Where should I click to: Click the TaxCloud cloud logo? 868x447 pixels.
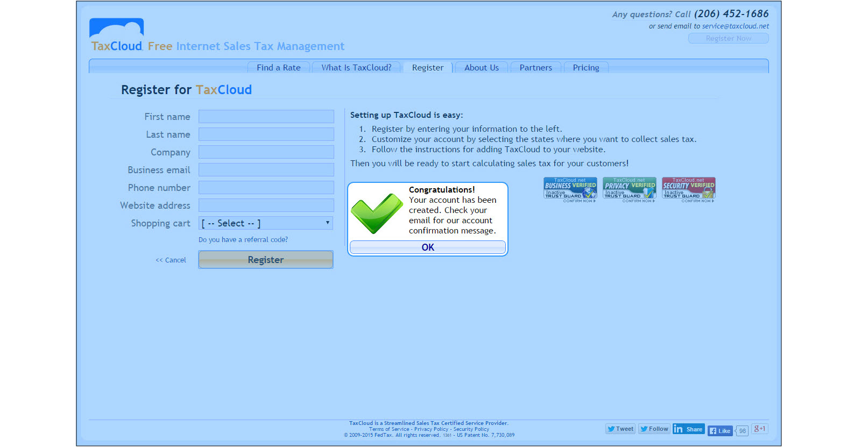[x=116, y=34]
